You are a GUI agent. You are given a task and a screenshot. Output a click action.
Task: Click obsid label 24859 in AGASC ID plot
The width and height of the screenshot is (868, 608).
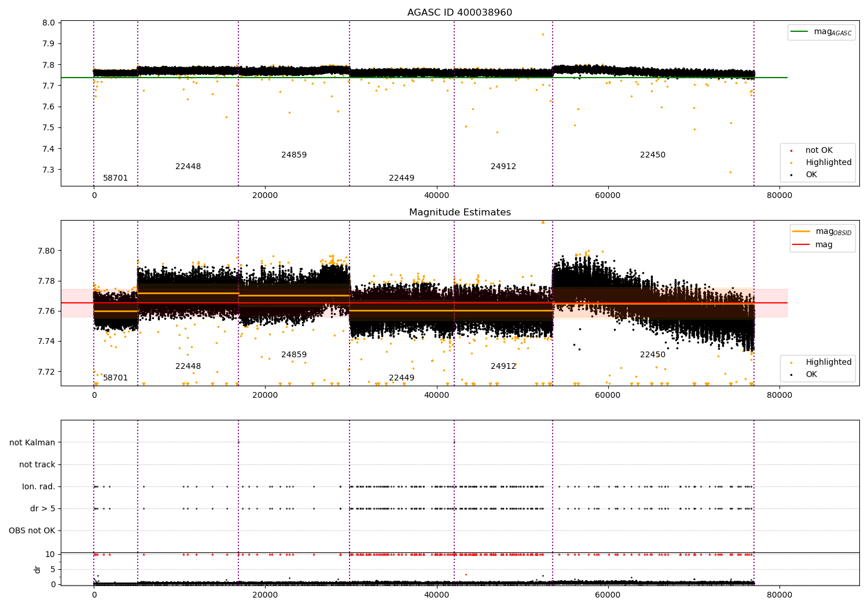pyautogui.click(x=294, y=155)
